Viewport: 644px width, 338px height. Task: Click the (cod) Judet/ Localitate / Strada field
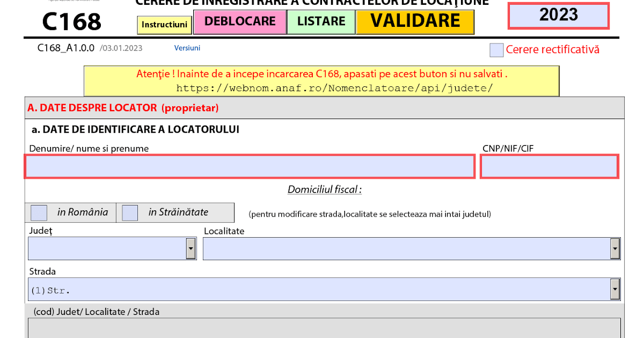point(324,328)
